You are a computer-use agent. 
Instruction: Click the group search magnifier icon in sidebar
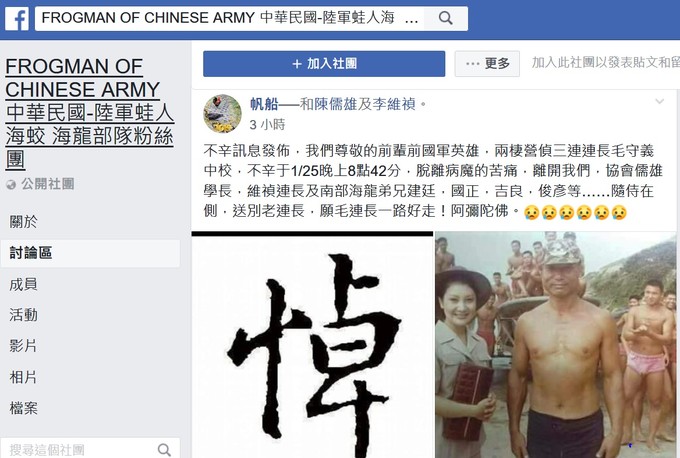pos(164,450)
